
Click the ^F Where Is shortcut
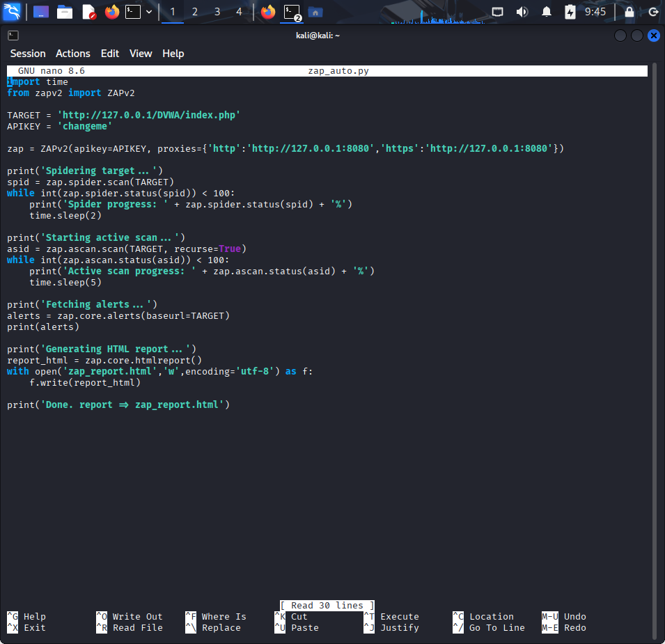216,616
